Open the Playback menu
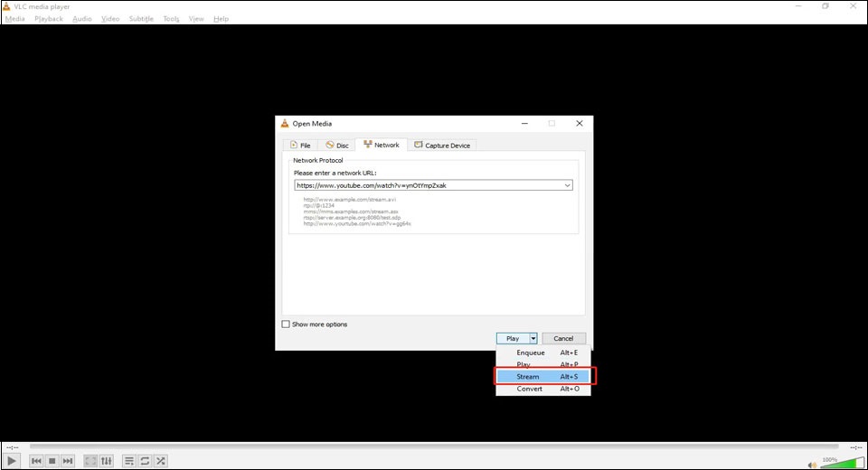The width and height of the screenshot is (868, 470). pos(49,18)
